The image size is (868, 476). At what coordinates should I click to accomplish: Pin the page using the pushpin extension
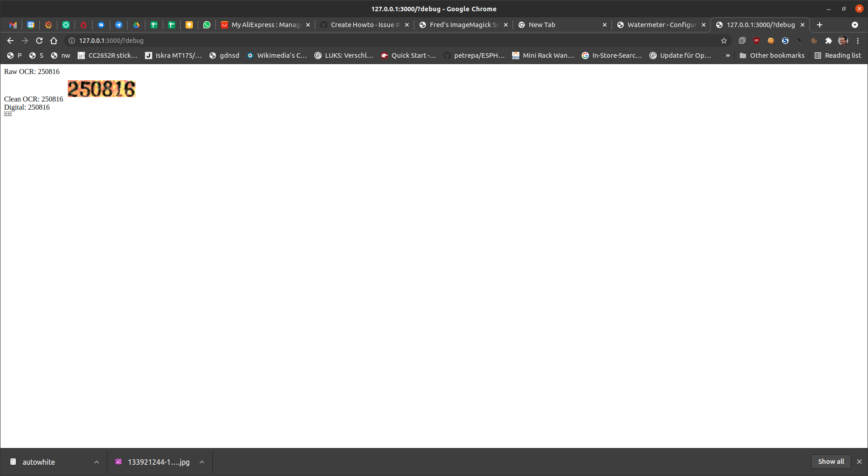[800, 41]
